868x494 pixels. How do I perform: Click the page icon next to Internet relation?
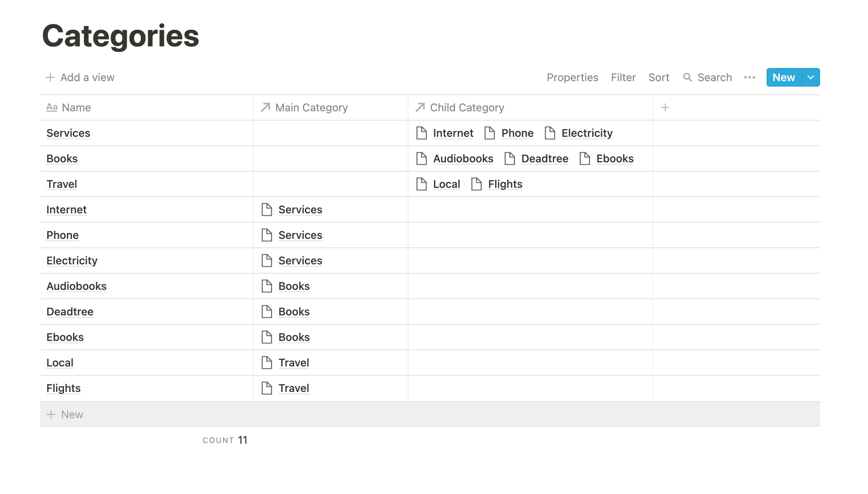(422, 133)
